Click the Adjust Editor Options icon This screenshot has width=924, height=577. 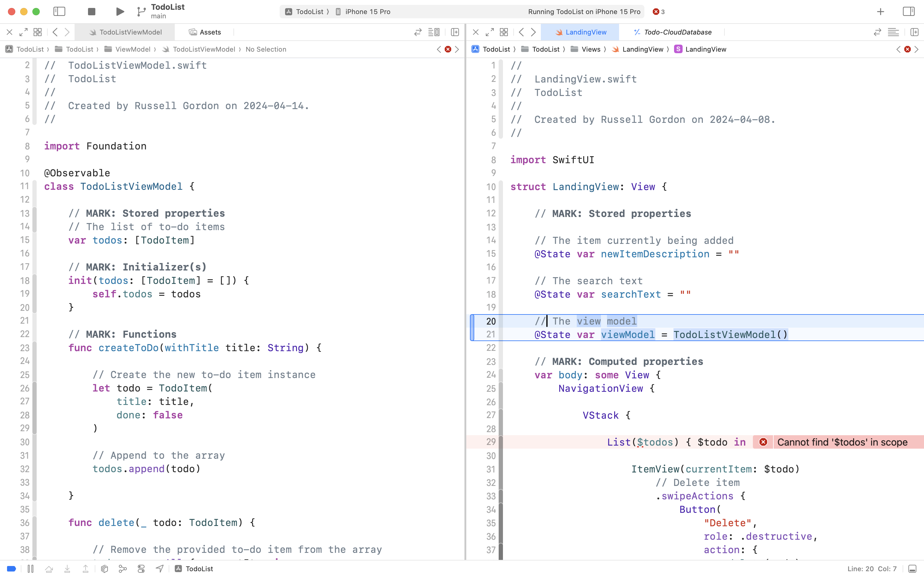point(434,32)
